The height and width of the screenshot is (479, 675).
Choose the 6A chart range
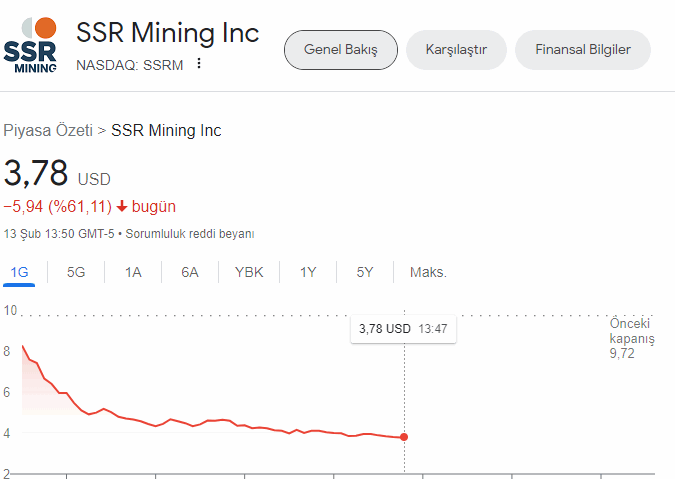190,272
